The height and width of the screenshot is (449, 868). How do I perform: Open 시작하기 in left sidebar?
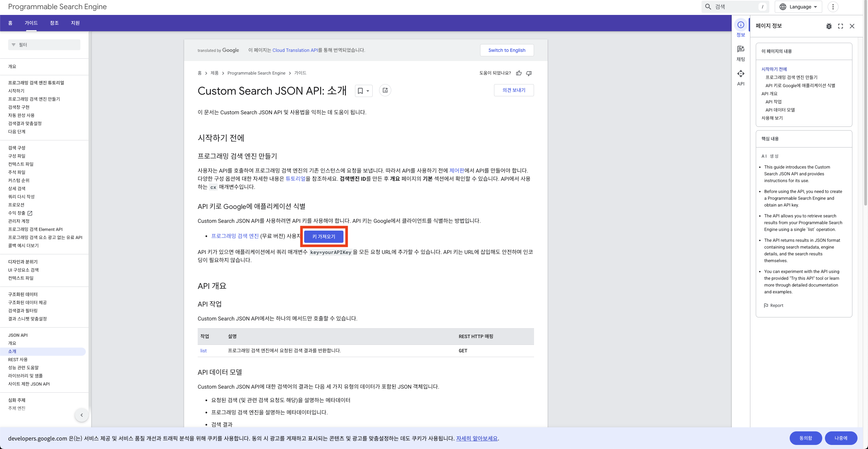click(16, 91)
